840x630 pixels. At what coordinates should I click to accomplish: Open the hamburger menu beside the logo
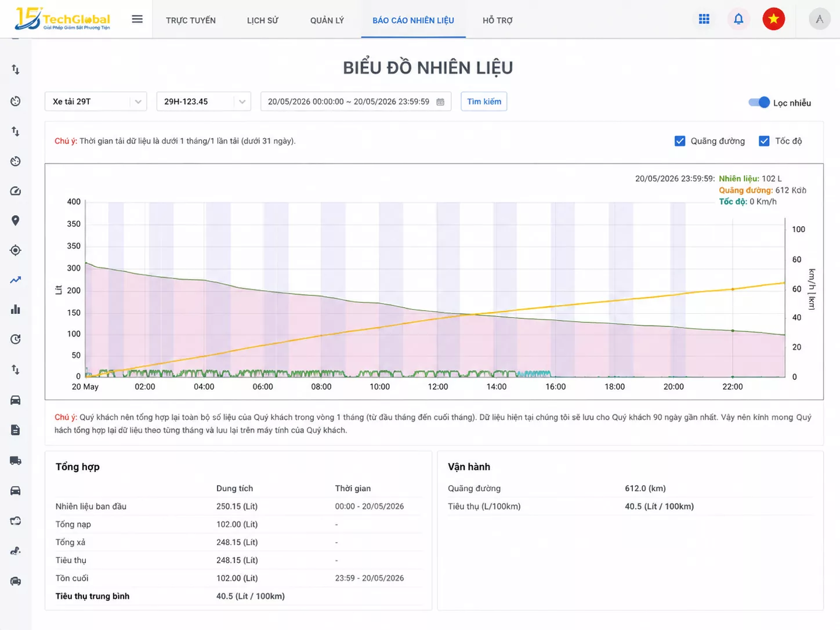pyautogui.click(x=137, y=19)
